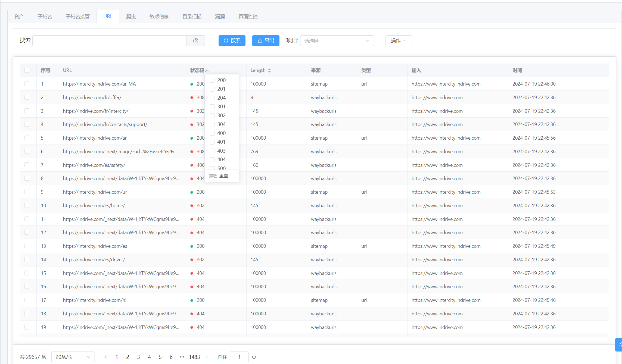The width and height of the screenshot is (622, 364).
Task: Switch to the 子域名 tab
Action: (45, 17)
